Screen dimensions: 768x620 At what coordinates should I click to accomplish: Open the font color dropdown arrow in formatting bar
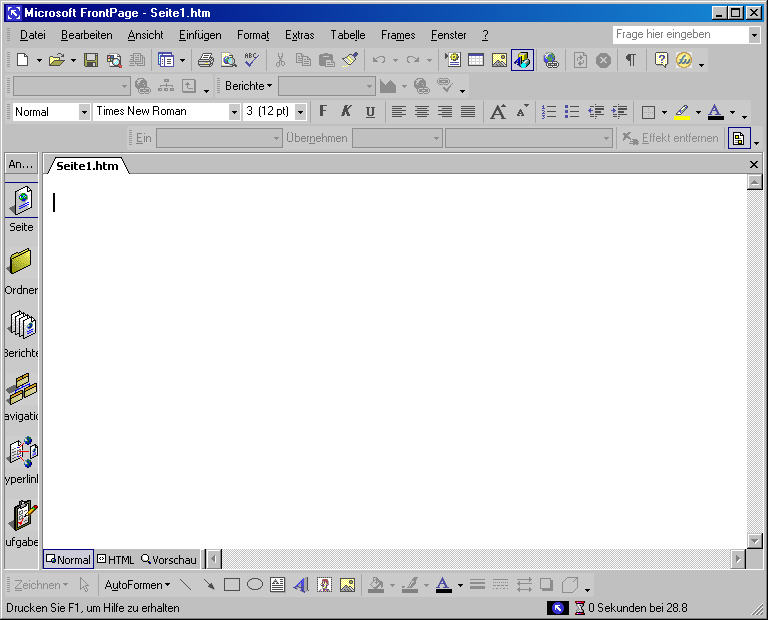[732, 112]
